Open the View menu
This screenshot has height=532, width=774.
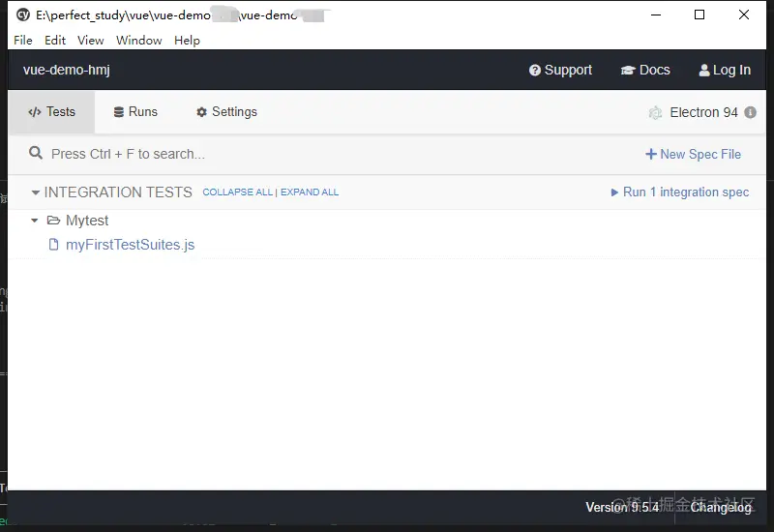[90, 40]
